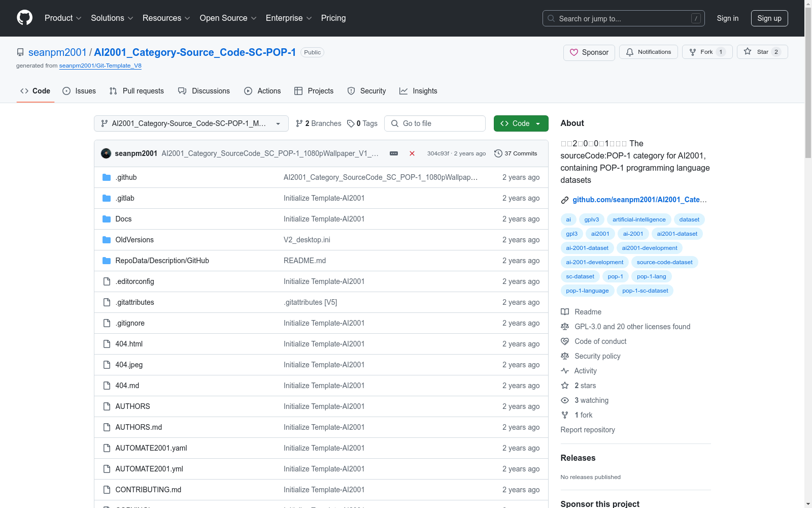Image resolution: width=812 pixels, height=508 pixels.
Task: Fork this repository
Action: point(707,52)
